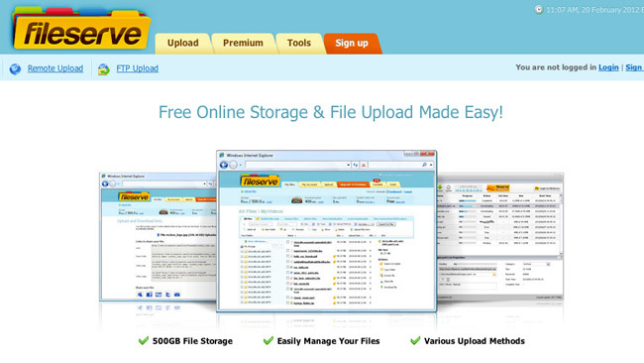Viewport: 644px width, 363px height.
Task: Click the green check beside Various Upload Methods
Action: 415,340
